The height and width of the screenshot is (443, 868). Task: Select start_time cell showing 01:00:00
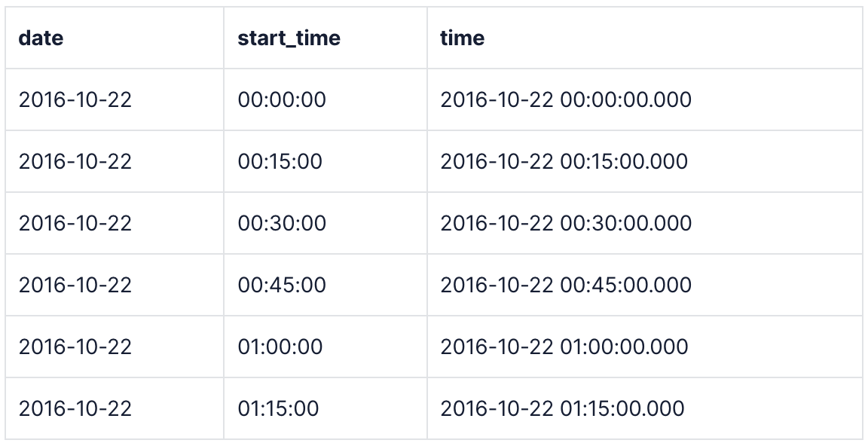pos(280,347)
